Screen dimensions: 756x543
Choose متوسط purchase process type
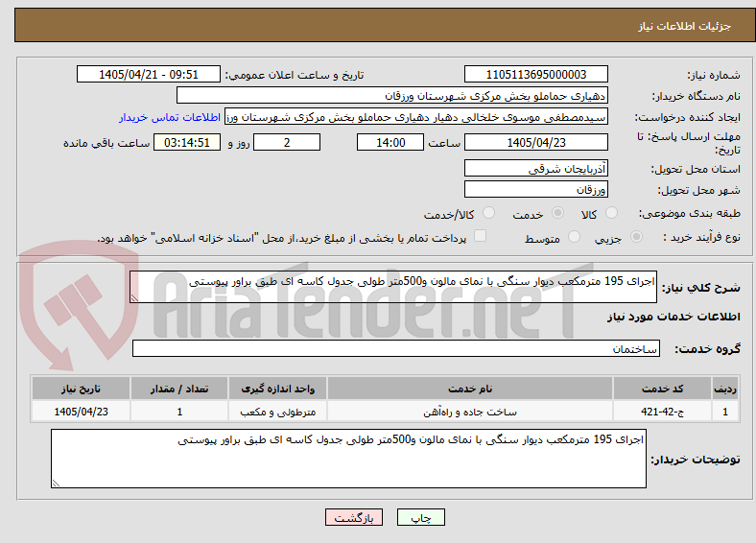click(x=574, y=237)
